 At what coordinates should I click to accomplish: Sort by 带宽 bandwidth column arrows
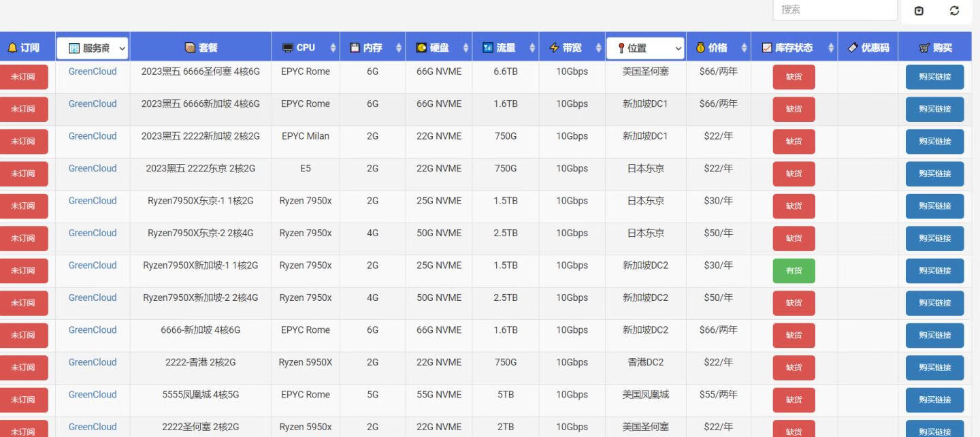[x=598, y=48]
